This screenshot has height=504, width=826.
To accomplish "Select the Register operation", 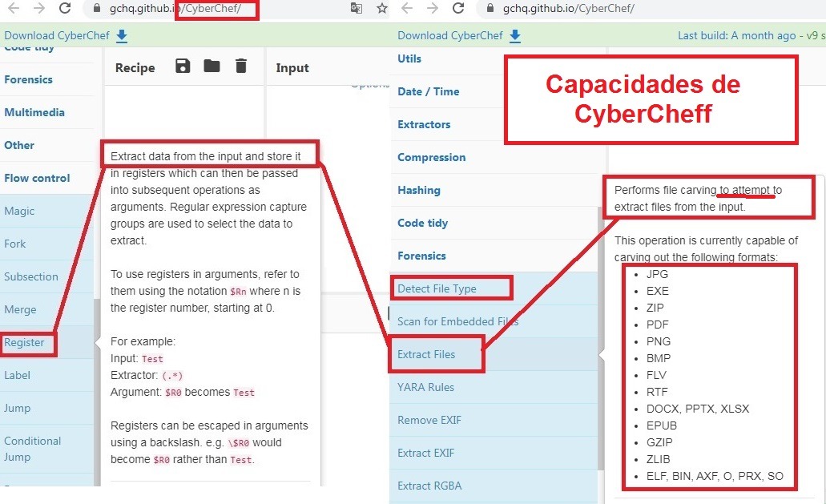I will [46, 342].
